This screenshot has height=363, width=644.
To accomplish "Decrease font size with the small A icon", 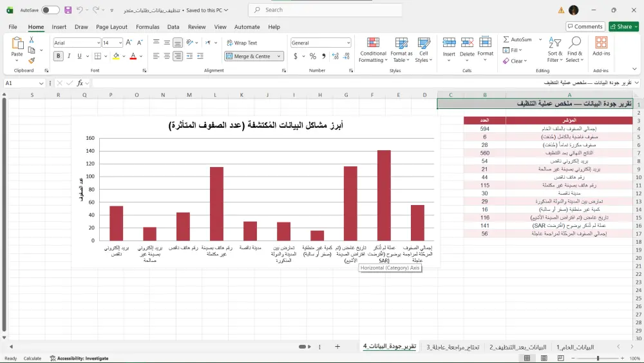I will click(140, 43).
